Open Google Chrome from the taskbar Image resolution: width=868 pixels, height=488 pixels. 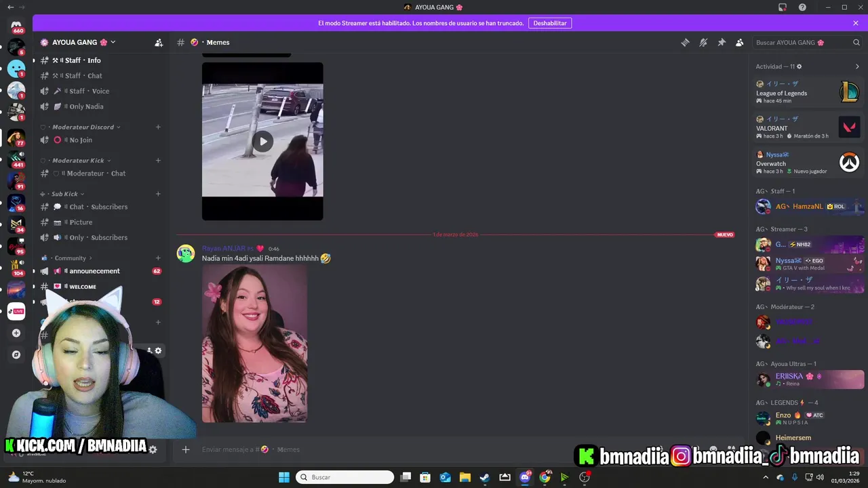coord(545,477)
